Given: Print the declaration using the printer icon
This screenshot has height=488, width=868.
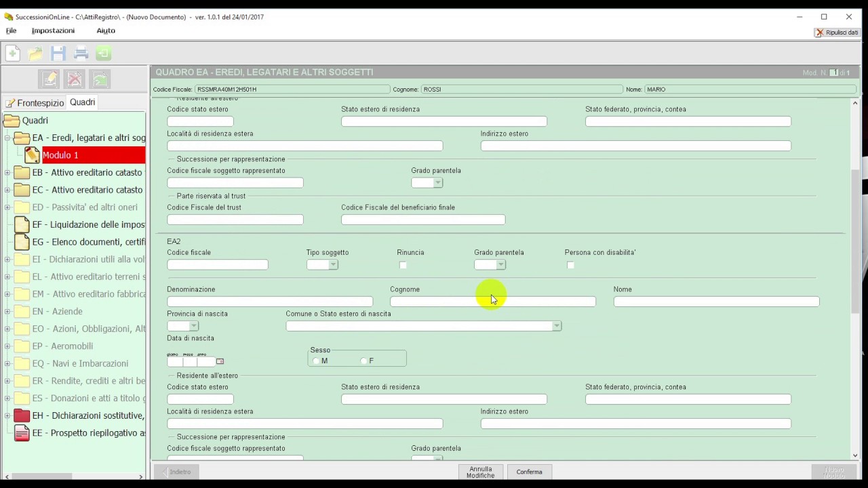Looking at the screenshot, I should click(81, 53).
